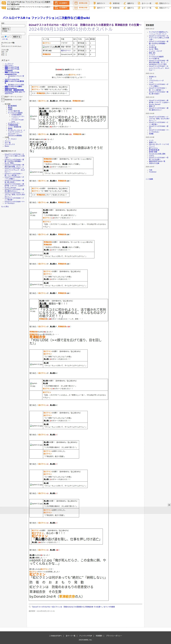
Task: Open ルイネロの占い in recently created pages
Action: point(9,203)
